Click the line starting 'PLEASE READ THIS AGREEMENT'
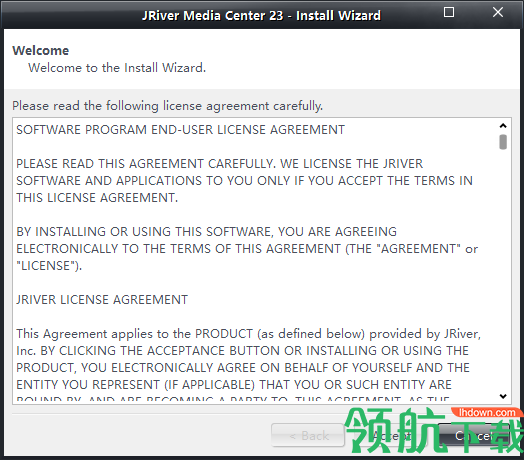Image resolution: width=524 pixels, height=460 pixels. coord(220,164)
